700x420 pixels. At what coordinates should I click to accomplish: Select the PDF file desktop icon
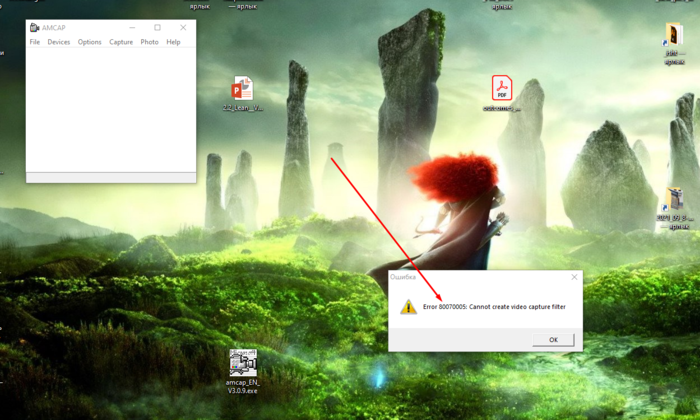pyautogui.click(x=502, y=93)
